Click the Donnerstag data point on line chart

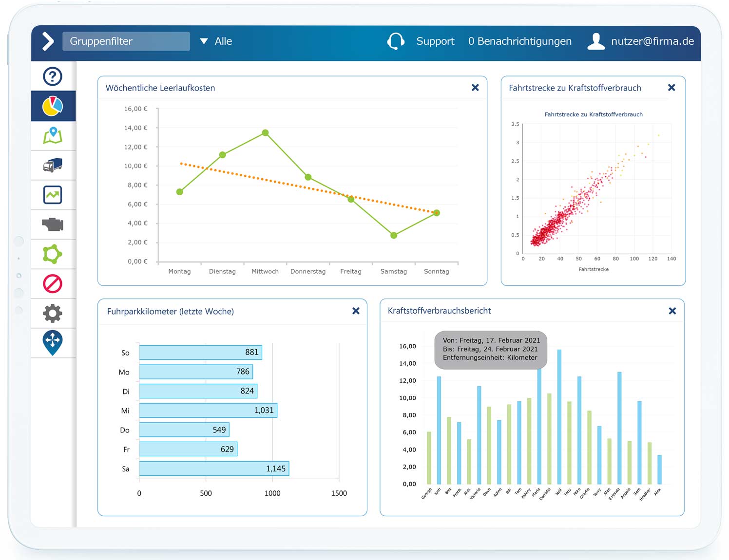(308, 177)
